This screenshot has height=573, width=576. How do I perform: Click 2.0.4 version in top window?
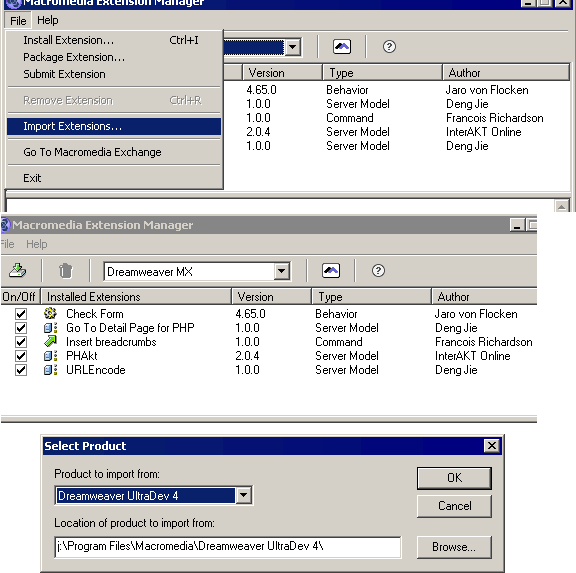[258, 132]
